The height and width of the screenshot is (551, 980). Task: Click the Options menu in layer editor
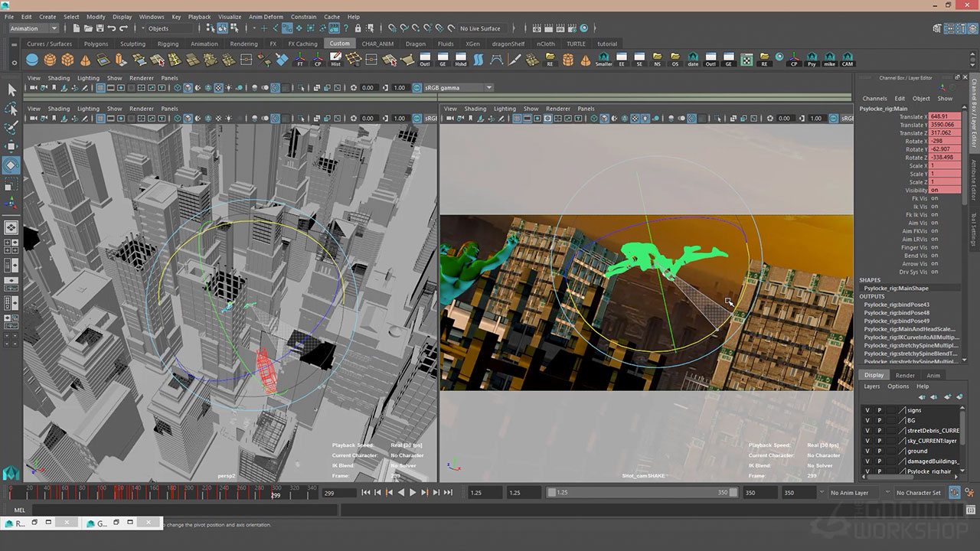coord(898,386)
